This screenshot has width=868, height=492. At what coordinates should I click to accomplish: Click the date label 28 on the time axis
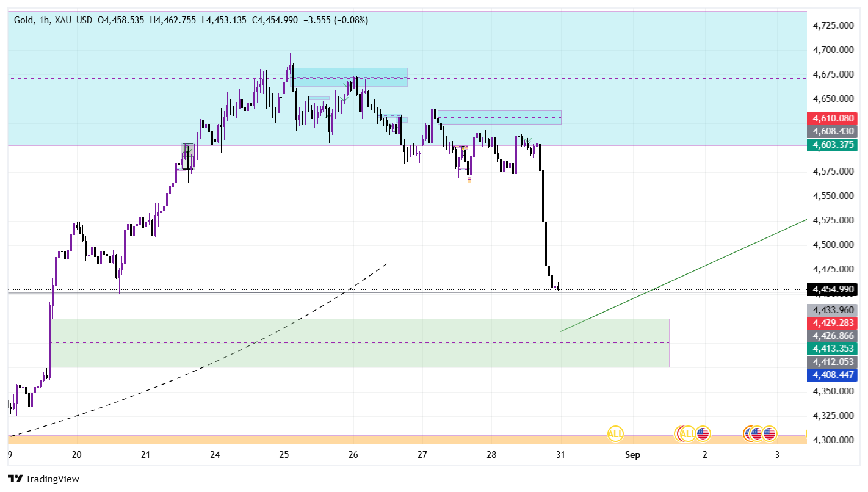click(492, 455)
